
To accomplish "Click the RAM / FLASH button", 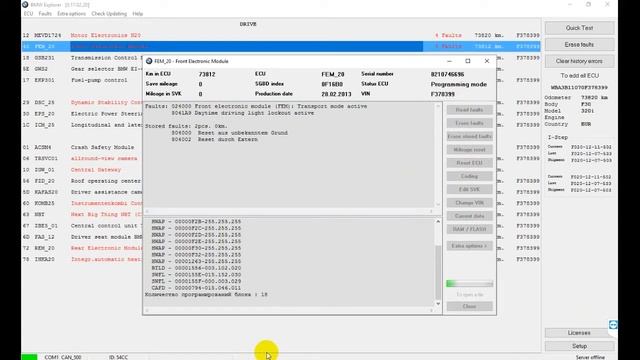I will 469,229.
